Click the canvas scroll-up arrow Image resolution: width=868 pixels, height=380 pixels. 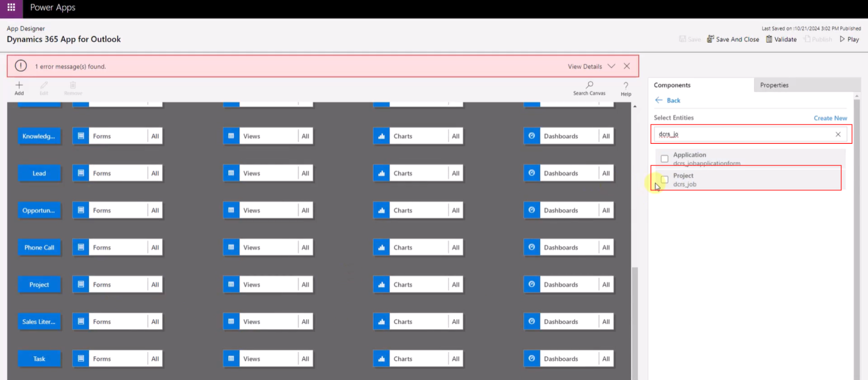[x=635, y=106]
